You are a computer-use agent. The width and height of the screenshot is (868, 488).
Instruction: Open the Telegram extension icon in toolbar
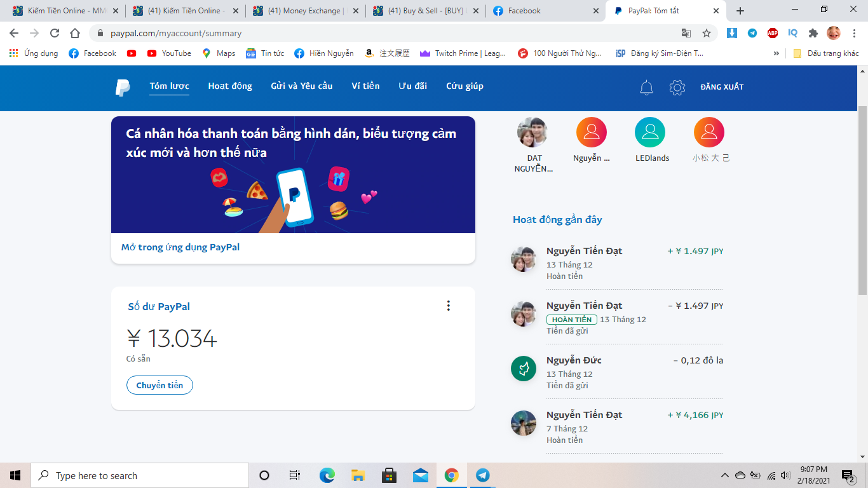click(x=752, y=33)
